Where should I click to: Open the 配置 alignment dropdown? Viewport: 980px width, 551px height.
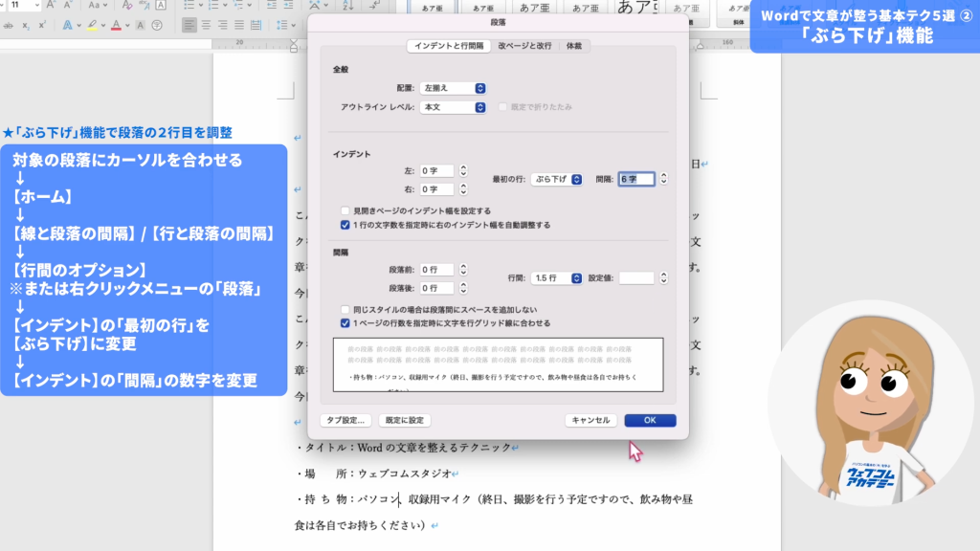coord(453,88)
